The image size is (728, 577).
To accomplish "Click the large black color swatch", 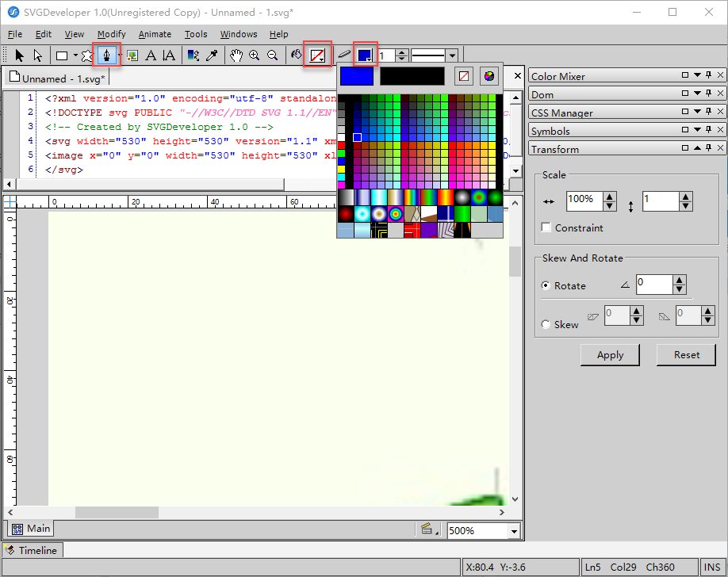I will click(412, 76).
